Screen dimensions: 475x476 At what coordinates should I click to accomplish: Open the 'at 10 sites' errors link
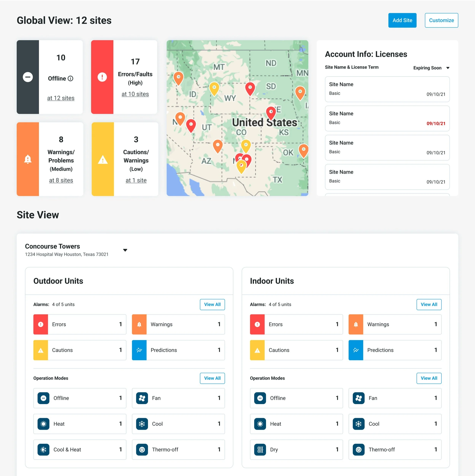point(135,94)
